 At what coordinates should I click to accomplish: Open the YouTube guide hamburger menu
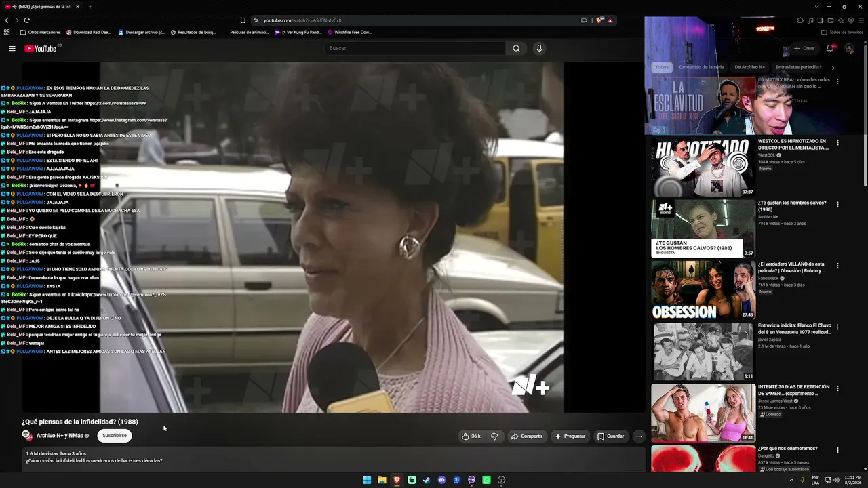(12, 48)
